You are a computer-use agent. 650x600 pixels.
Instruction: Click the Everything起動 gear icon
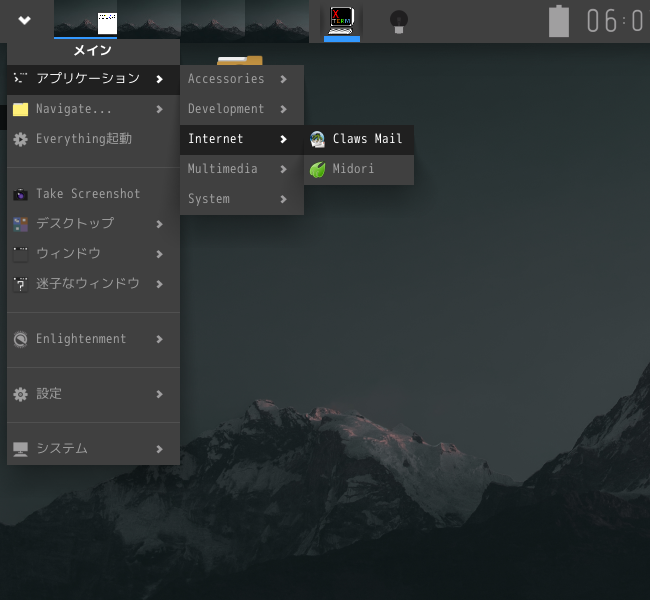point(20,139)
